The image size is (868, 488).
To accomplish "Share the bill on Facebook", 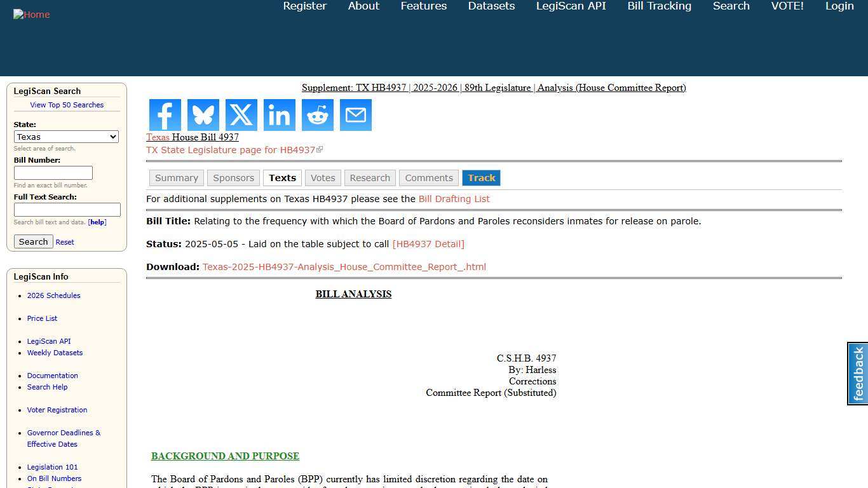I will (x=165, y=115).
